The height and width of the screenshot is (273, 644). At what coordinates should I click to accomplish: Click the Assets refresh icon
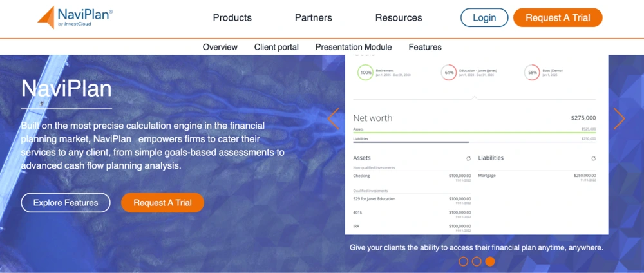(469, 158)
